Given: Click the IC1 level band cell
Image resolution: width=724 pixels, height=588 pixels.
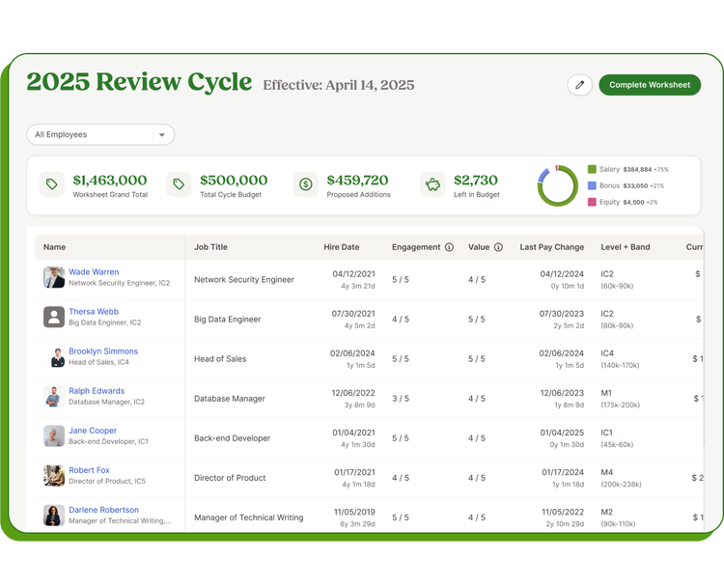Looking at the screenshot, I should point(617,438).
